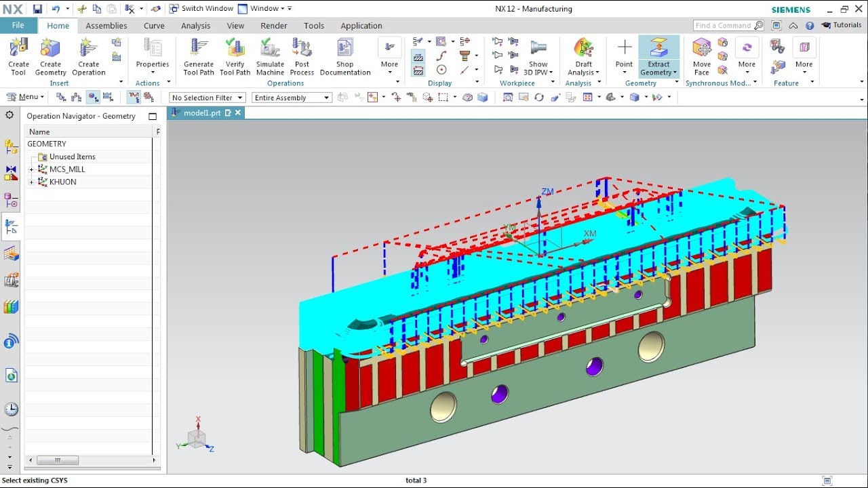Click the blue Help question mark icon

point(810,26)
